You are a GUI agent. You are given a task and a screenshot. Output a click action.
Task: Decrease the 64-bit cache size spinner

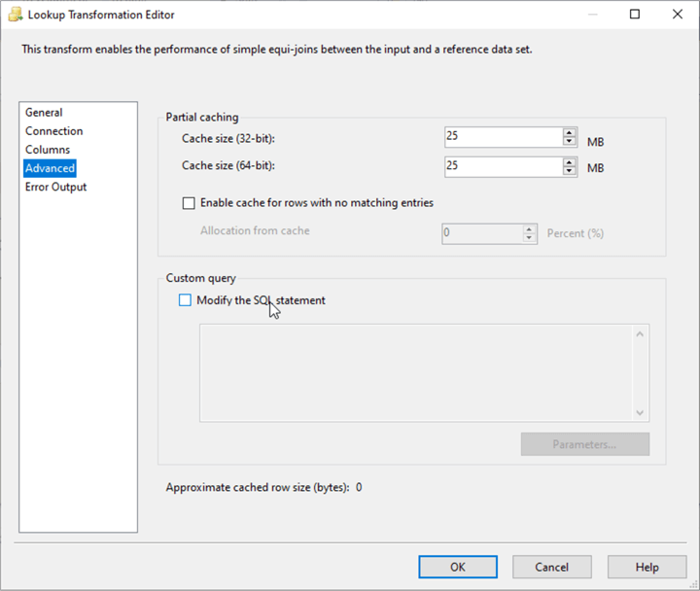click(570, 171)
